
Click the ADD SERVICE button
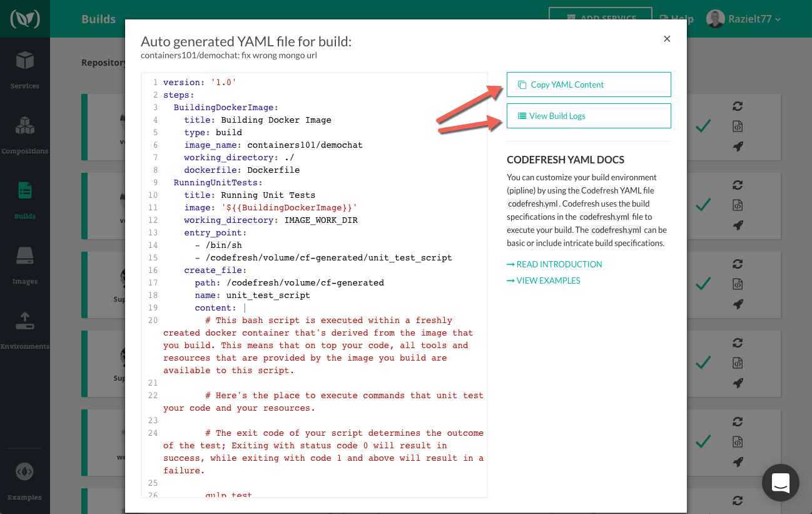[601, 19]
